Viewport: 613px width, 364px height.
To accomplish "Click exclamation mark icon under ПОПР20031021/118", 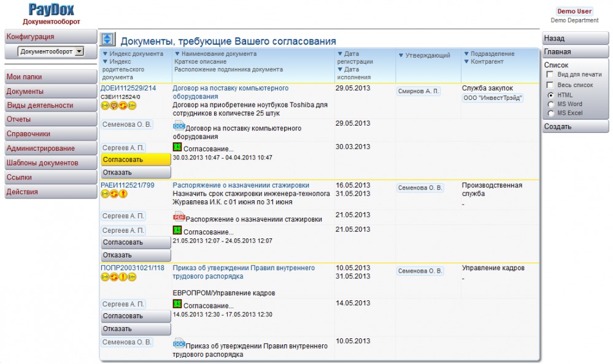I will click(x=123, y=277).
